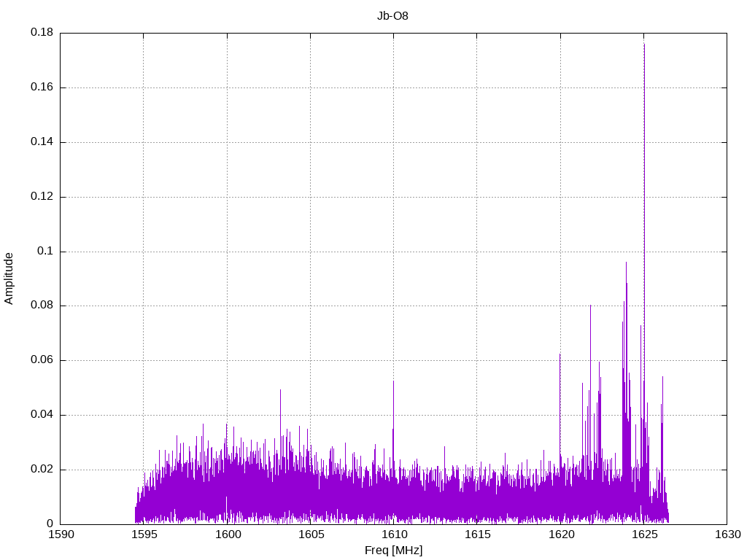Click the 0.06 y-axis tick label
747x560 pixels.
(x=42, y=360)
